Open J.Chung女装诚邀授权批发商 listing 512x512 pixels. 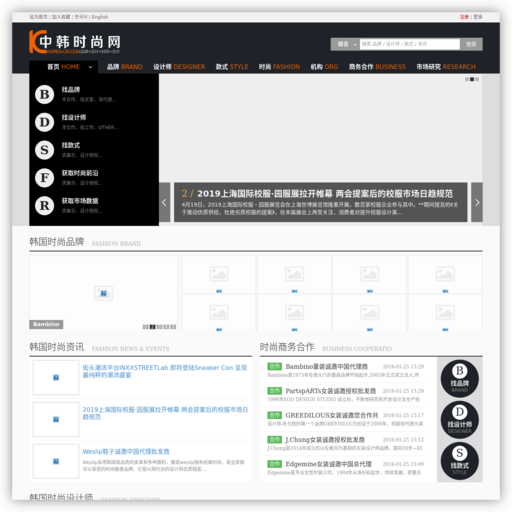[325, 440]
